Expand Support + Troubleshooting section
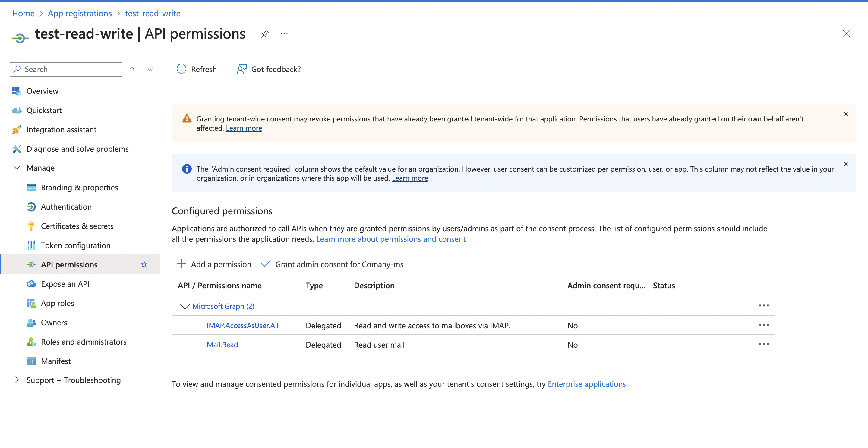868x448 pixels. click(x=17, y=380)
